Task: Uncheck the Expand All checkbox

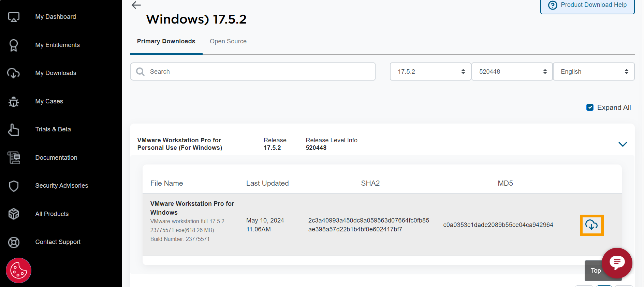Action: (x=590, y=107)
